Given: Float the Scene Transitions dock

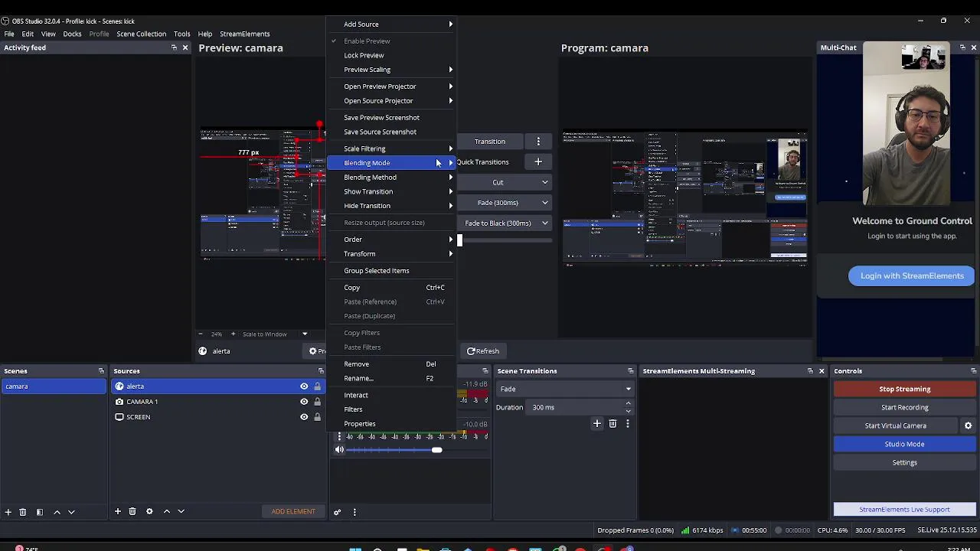Looking at the screenshot, I should tap(631, 371).
